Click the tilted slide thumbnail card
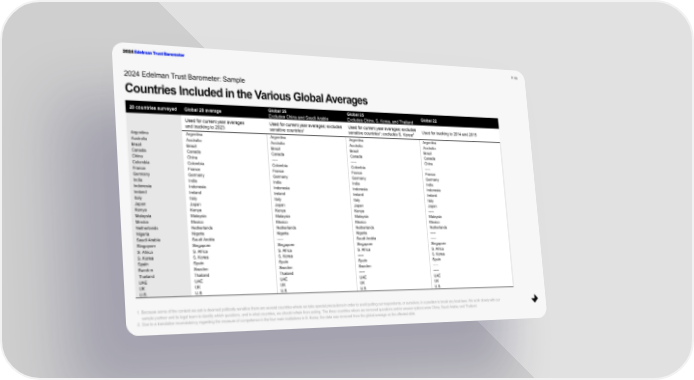Viewport: 694px width, 380px height. coord(328,190)
